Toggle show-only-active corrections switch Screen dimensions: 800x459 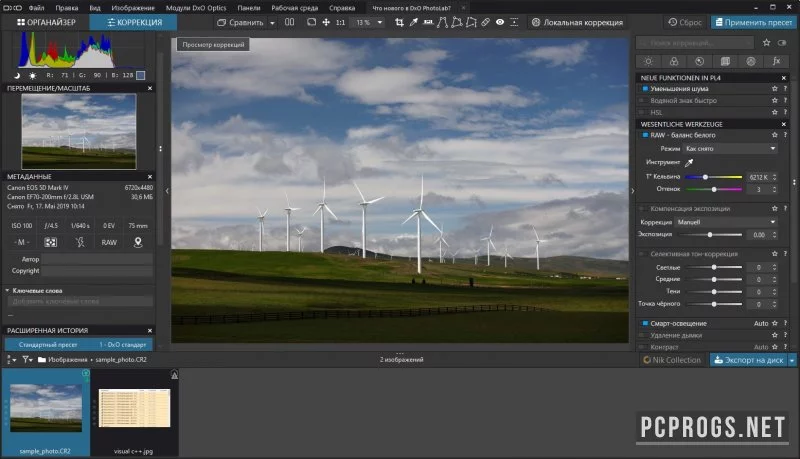pos(782,43)
